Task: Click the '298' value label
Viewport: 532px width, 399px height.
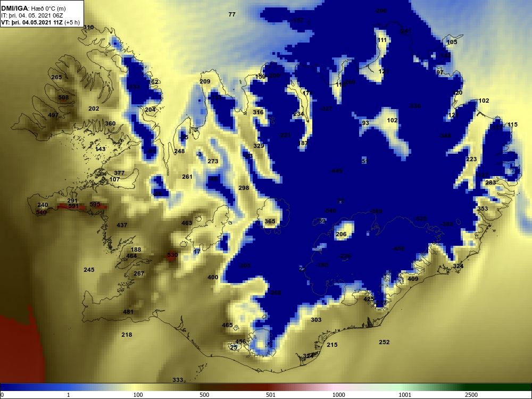Action: (x=244, y=188)
